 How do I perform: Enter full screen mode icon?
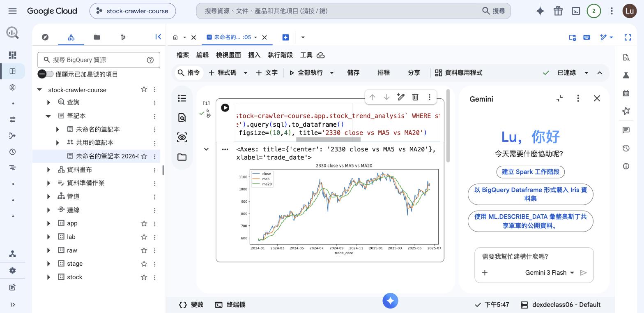tap(628, 37)
